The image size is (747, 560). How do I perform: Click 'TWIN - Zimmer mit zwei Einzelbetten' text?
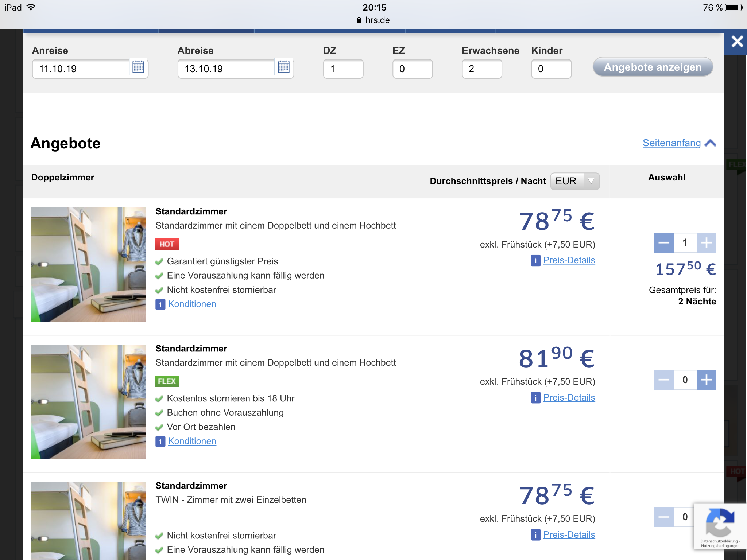(x=231, y=500)
